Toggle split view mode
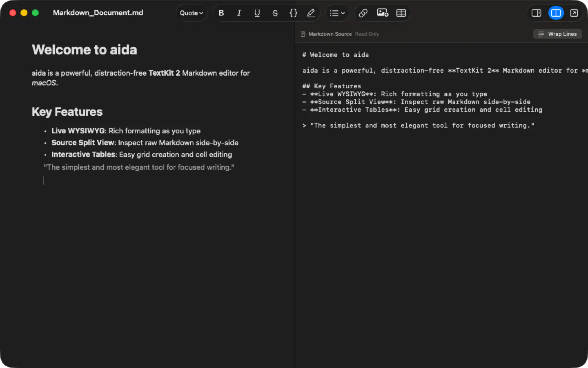588x368 pixels. pyautogui.click(x=556, y=13)
